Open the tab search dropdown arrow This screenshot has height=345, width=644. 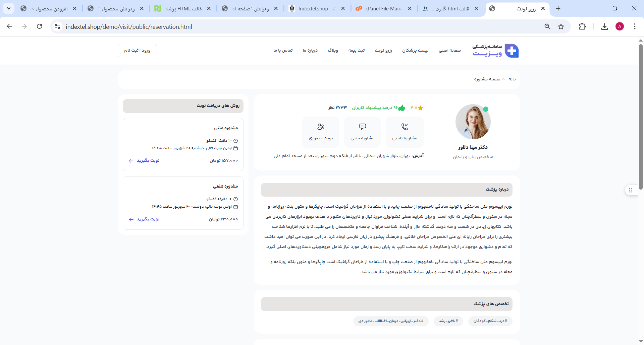[9, 8]
